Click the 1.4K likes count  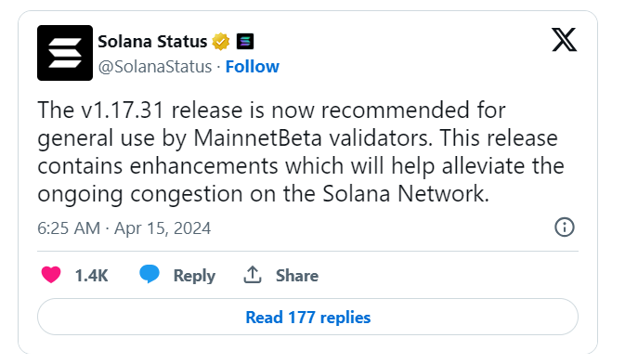pyautogui.click(x=91, y=276)
